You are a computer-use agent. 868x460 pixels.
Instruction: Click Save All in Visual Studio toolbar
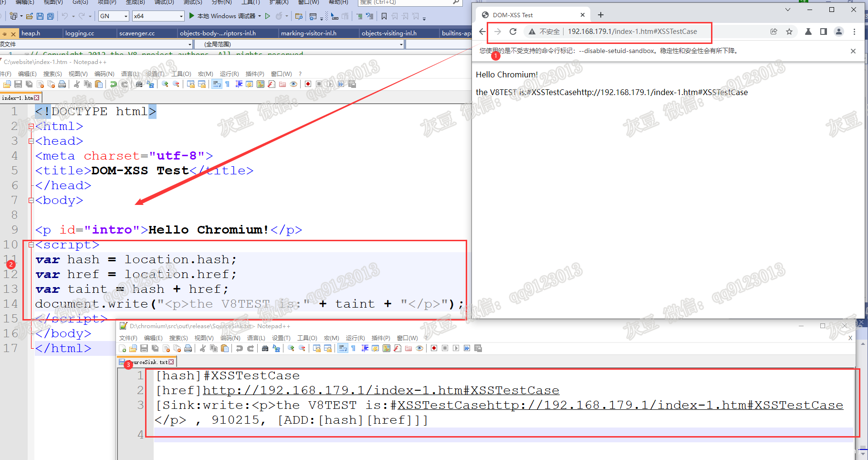tap(50, 16)
